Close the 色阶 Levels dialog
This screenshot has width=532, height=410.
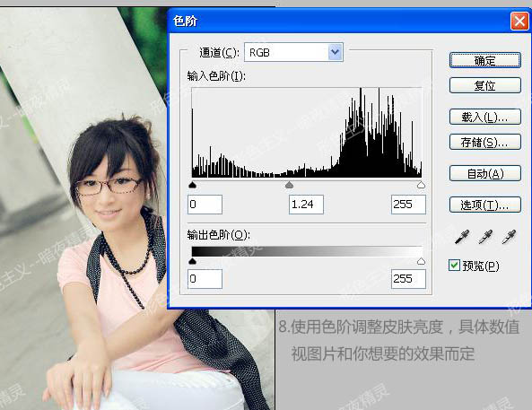519,22
